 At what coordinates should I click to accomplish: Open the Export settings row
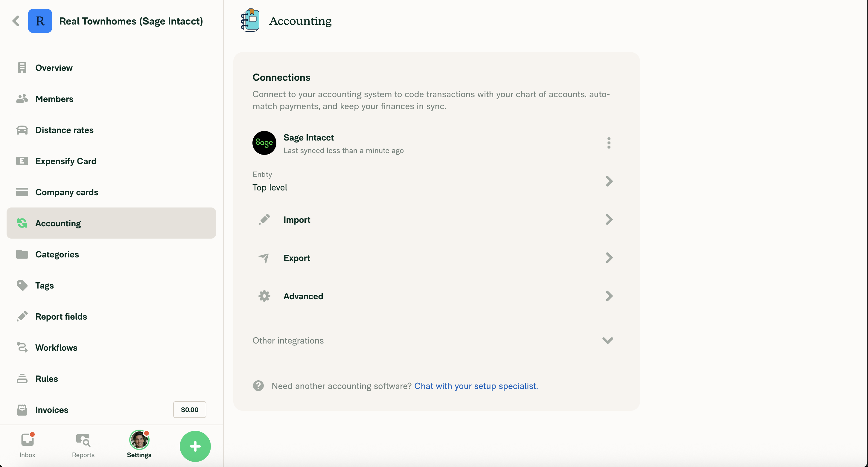(433, 258)
